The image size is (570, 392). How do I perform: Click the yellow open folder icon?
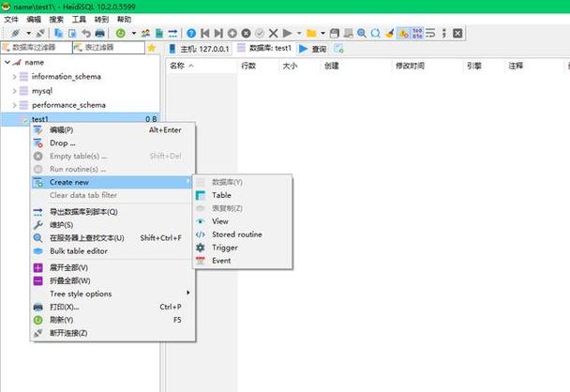[311, 34]
